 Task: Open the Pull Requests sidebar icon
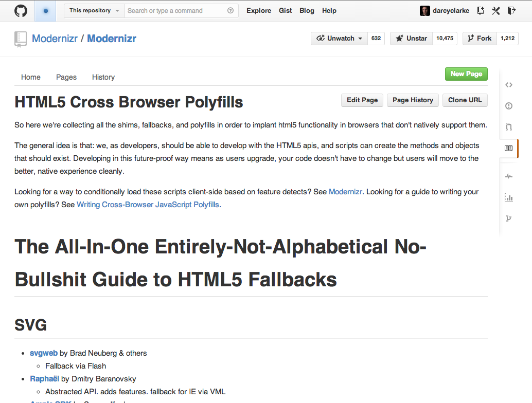tap(508, 127)
